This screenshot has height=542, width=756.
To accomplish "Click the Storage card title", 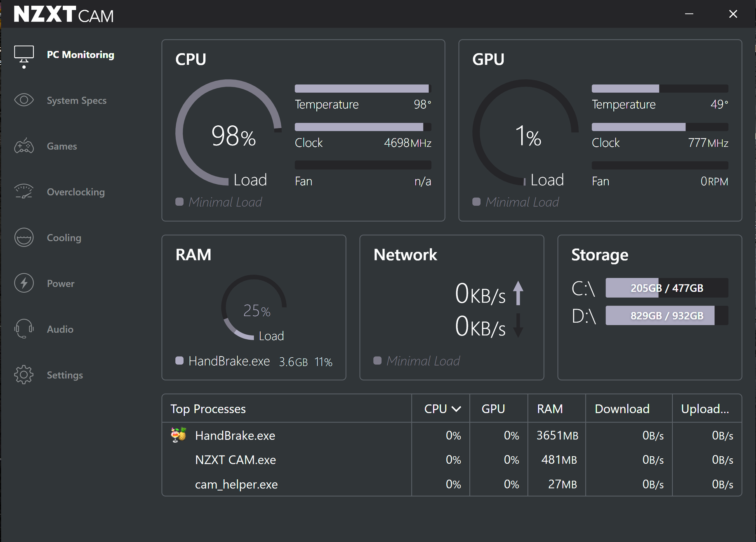I will pos(600,255).
